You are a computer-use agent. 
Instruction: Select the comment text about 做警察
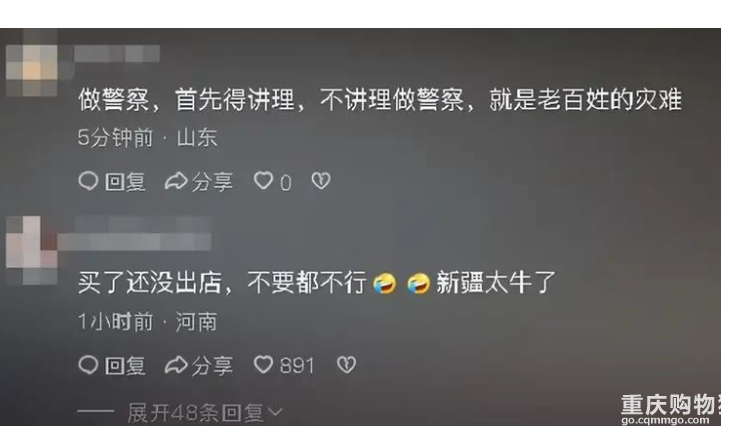click(x=380, y=100)
